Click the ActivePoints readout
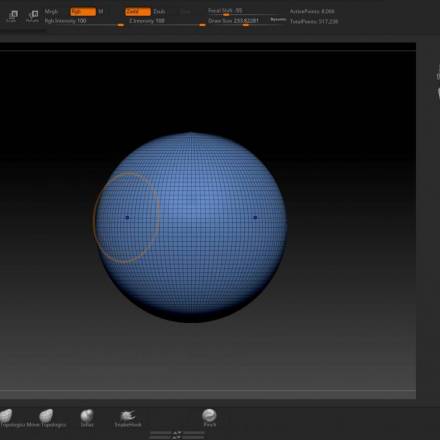This screenshot has width=440, height=440. coord(312,11)
